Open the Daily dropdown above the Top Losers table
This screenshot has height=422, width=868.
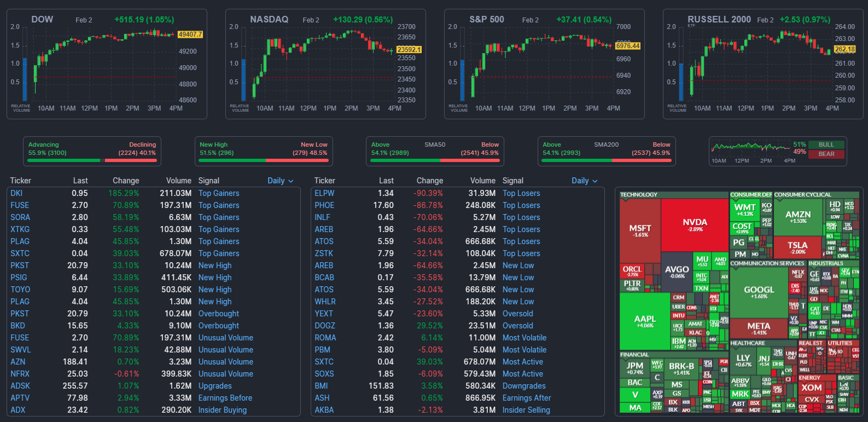[x=585, y=181]
